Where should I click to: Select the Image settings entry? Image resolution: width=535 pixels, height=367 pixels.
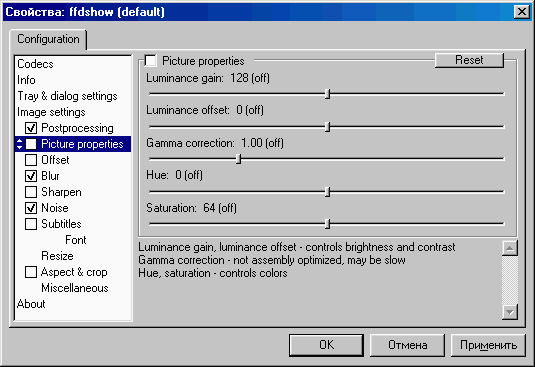(51, 112)
